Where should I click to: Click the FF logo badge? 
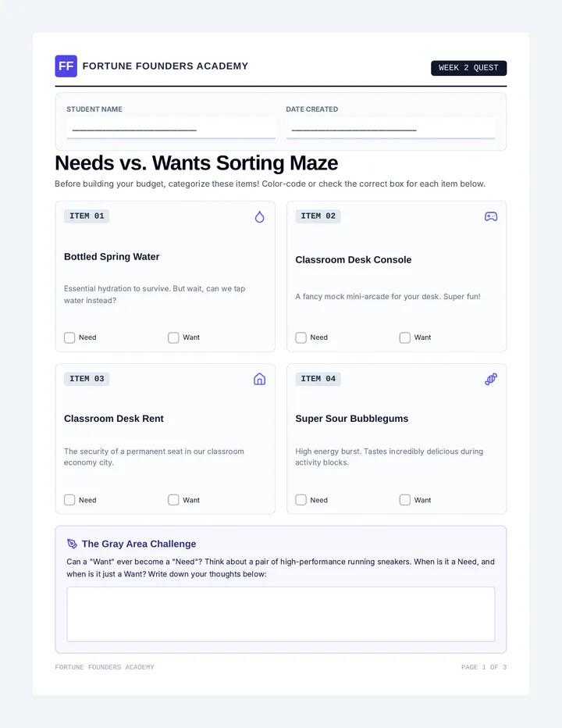66,66
